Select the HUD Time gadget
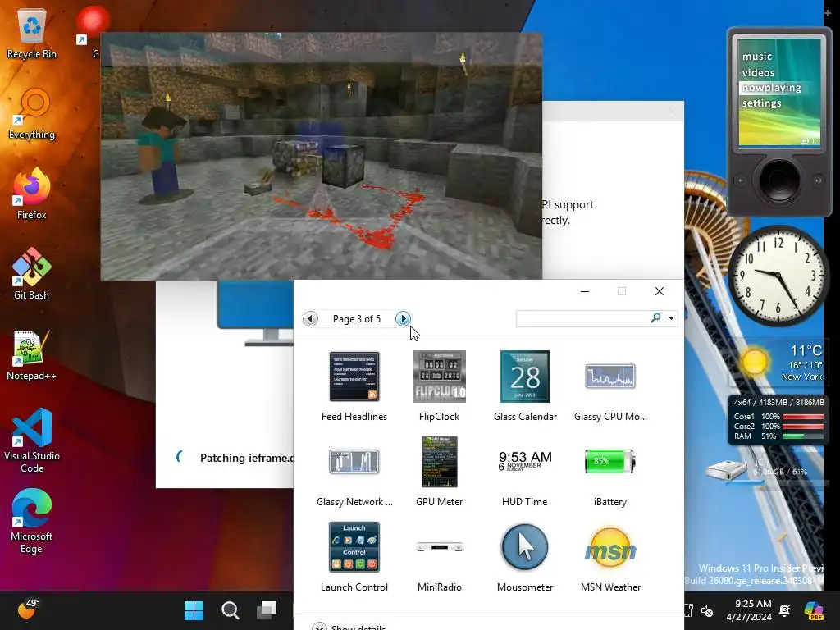The width and height of the screenshot is (840, 630). tap(525, 461)
